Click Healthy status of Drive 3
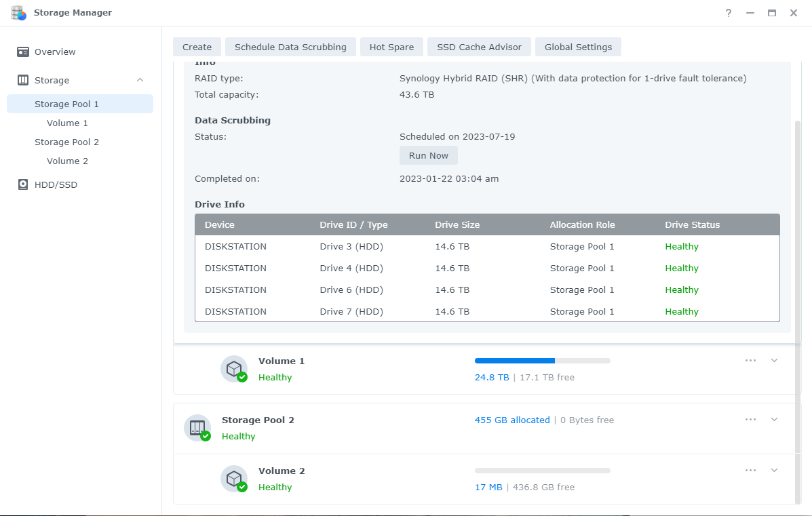The width and height of the screenshot is (812, 516). point(682,246)
